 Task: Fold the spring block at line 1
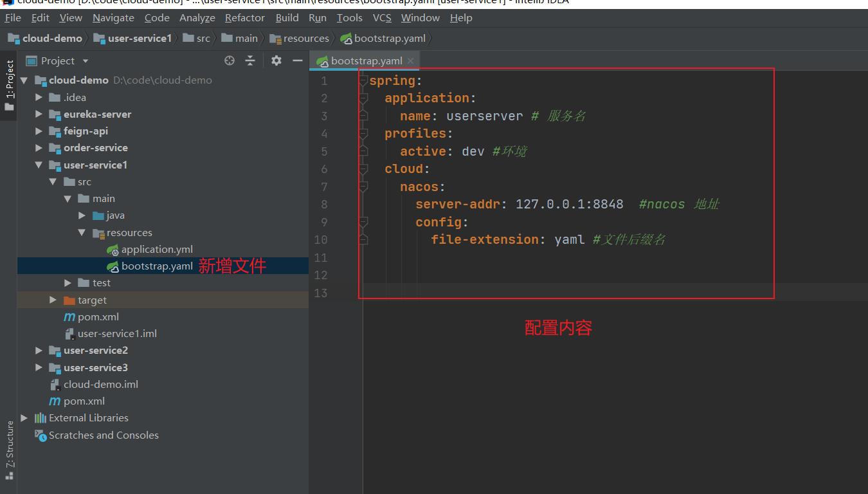[363, 81]
